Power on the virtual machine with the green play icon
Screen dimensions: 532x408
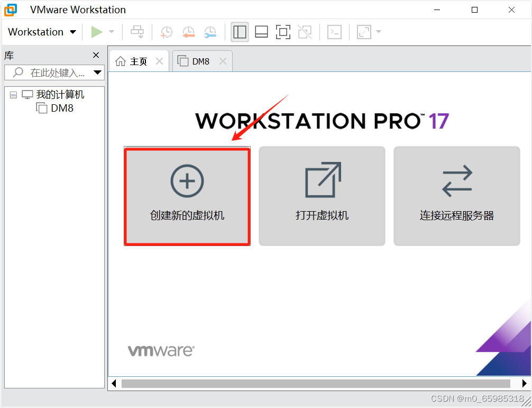(97, 32)
